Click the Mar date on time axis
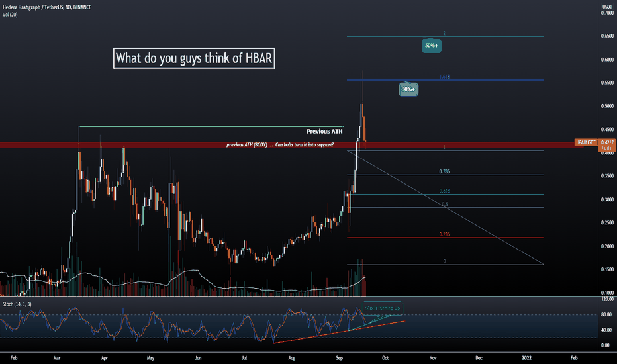Viewport: 617px width, 364px height. click(57, 357)
